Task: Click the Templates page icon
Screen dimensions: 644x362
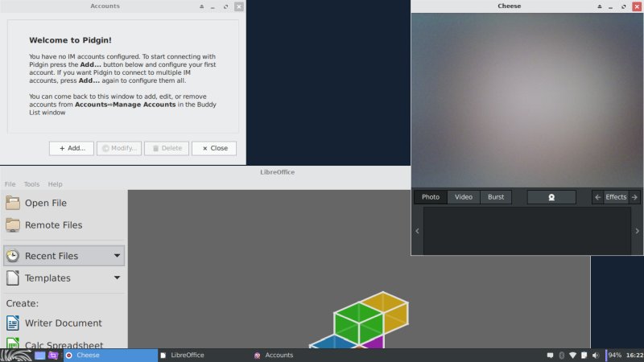Action: (x=12, y=278)
